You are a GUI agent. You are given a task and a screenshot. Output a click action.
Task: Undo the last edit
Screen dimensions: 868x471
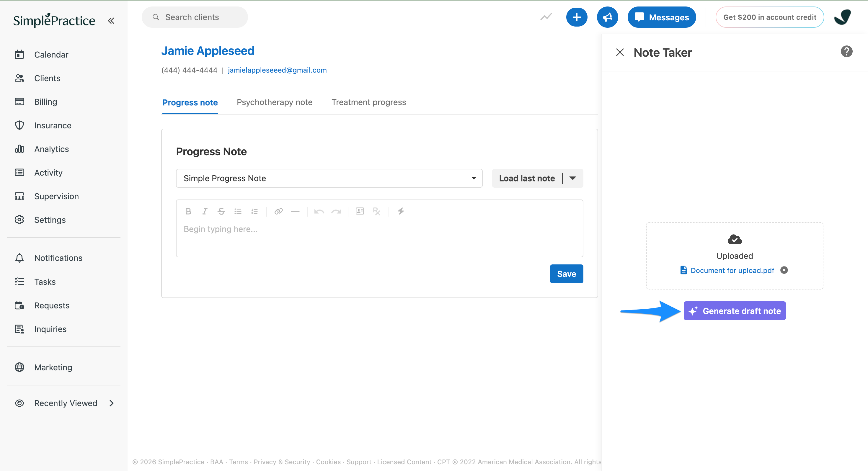pyautogui.click(x=319, y=211)
